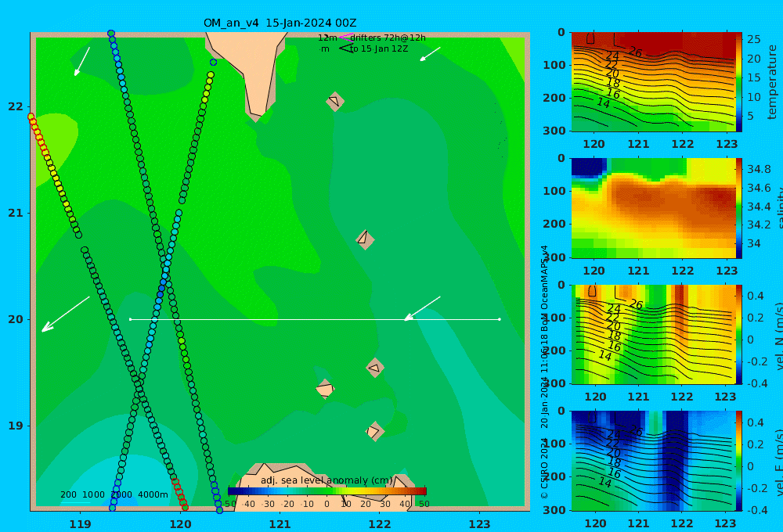This screenshot has width=783, height=532.
Task: Click the salinity colorbar scale
Action: coord(738,208)
